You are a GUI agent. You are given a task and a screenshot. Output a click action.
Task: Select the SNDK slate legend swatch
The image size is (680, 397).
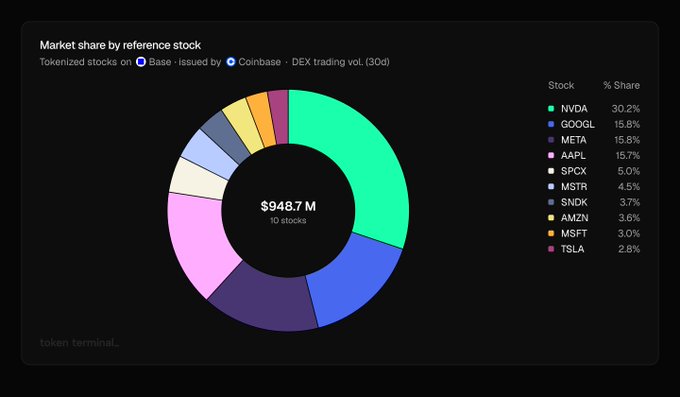pos(551,202)
